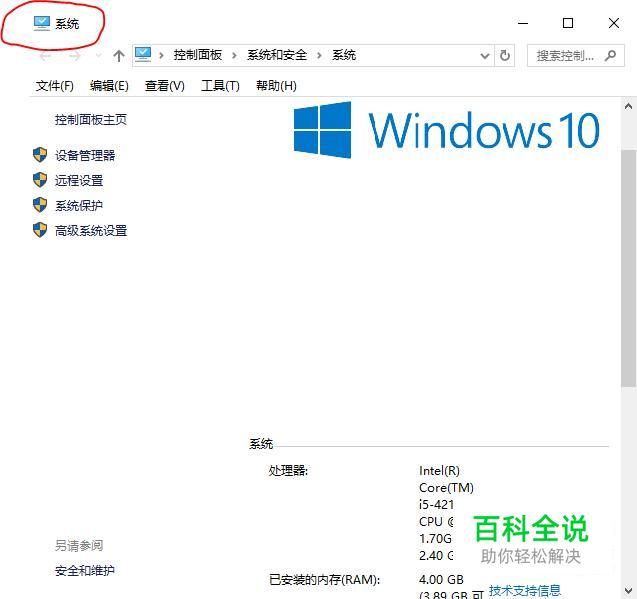This screenshot has width=637, height=599.
Task: Open 高级系统设置 link
Action: 91,231
